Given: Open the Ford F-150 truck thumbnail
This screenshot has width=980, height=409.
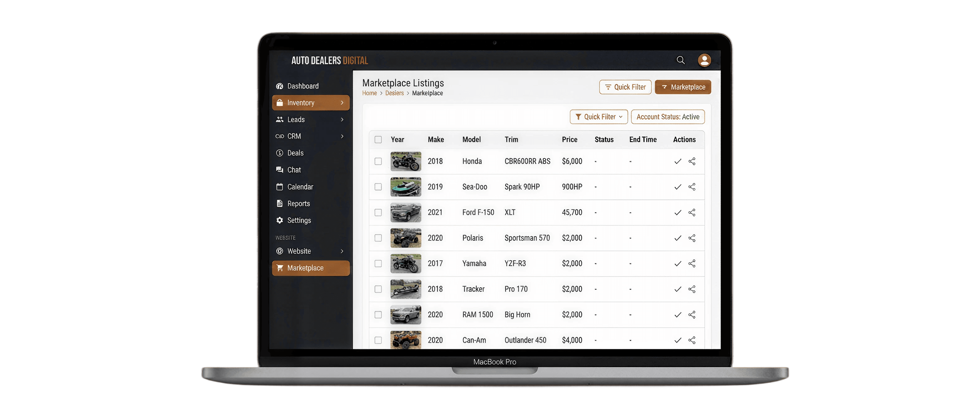Looking at the screenshot, I should [x=406, y=213].
